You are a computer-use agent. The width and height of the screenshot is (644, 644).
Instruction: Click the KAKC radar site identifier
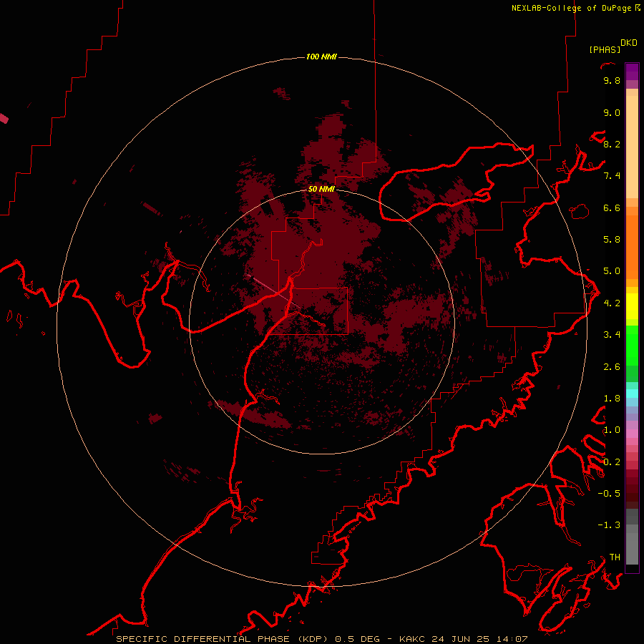[413, 639]
